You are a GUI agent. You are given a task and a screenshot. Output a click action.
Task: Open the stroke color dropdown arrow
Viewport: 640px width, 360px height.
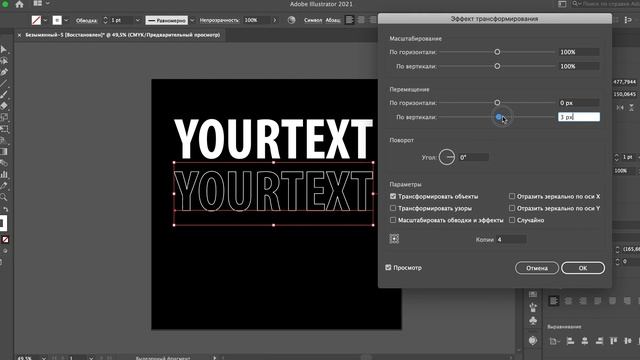click(66, 20)
